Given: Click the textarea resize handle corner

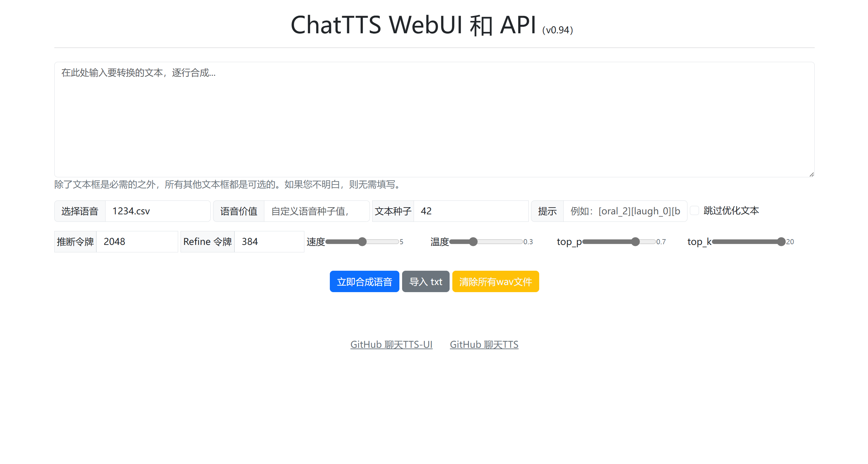Looking at the screenshot, I should (x=811, y=174).
